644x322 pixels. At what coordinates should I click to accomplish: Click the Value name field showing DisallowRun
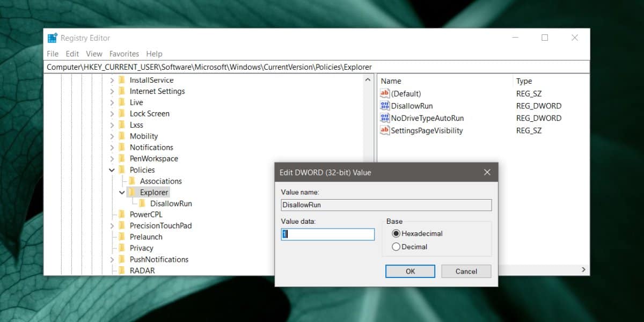point(386,205)
